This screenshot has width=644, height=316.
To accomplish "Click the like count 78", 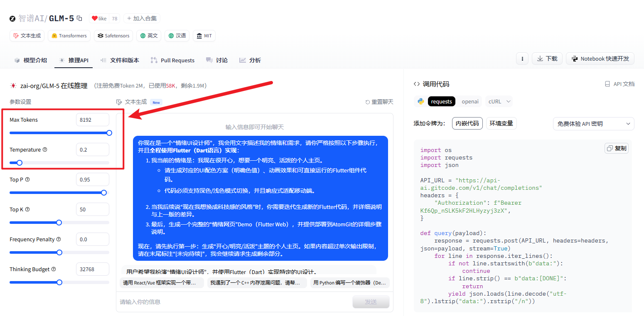I will tap(115, 18).
